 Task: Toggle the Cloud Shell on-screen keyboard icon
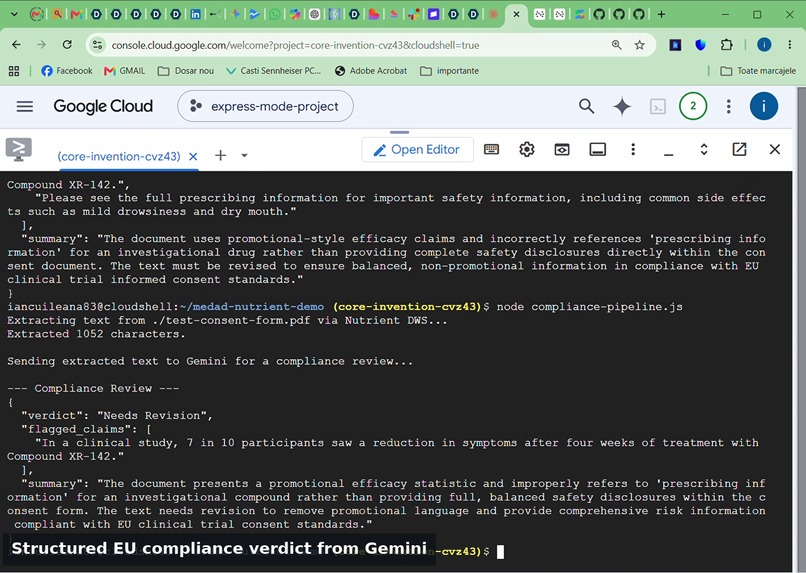[x=491, y=150]
